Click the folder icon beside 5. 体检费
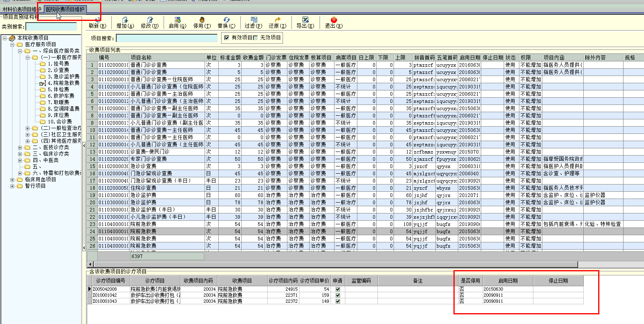This screenshot has width=644, height=324. (x=43, y=90)
